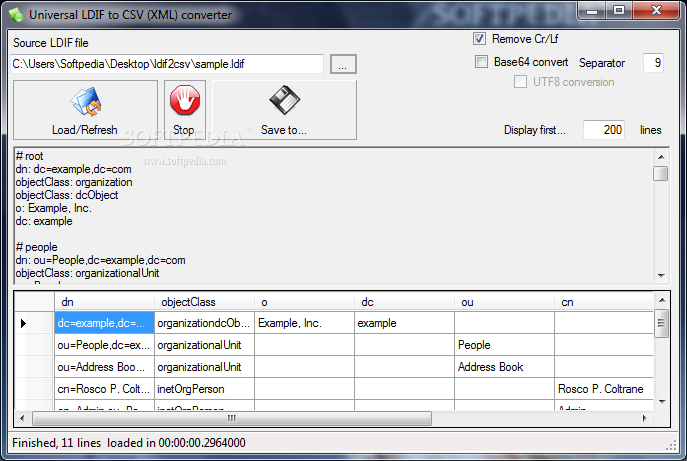Click the Save to... floppy button
This screenshot has height=461, width=687.
point(284,110)
